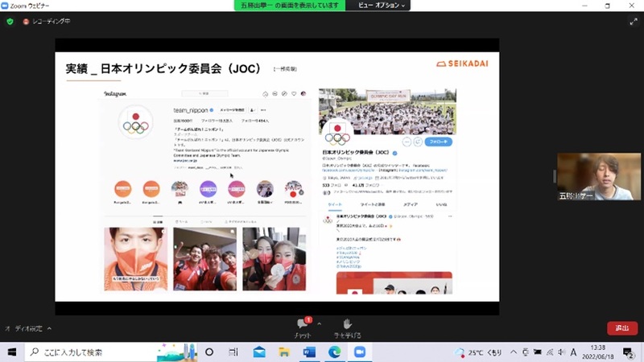Click the team_nippon Olympic rings profile picture
The image size is (644, 362).
[x=135, y=122]
